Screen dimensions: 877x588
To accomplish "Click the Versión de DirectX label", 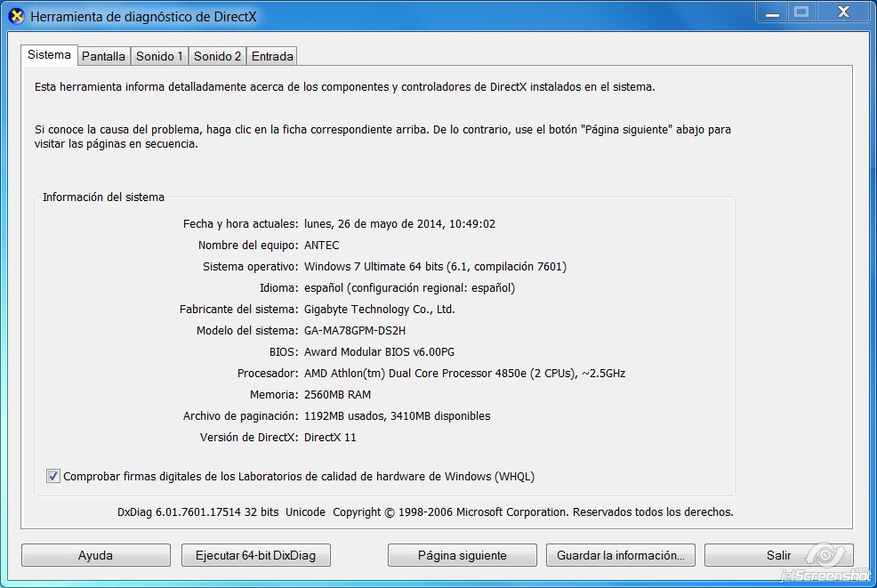I will tap(249, 437).
